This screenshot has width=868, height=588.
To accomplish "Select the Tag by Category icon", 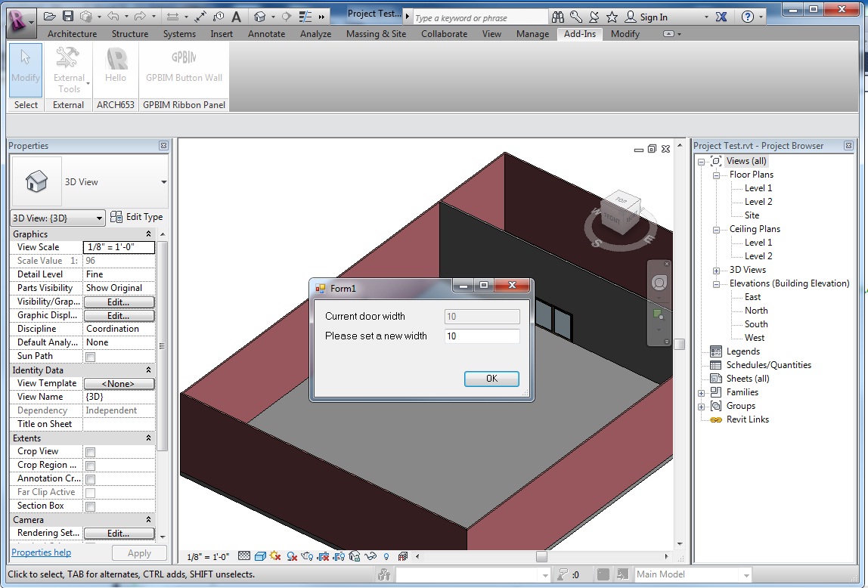I will click(219, 17).
